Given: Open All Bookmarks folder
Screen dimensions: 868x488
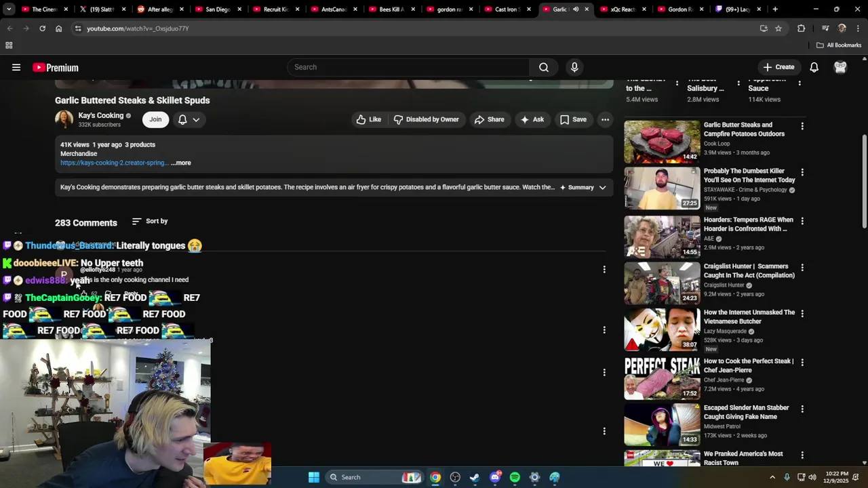Looking at the screenshot, I should click(839, 45).
